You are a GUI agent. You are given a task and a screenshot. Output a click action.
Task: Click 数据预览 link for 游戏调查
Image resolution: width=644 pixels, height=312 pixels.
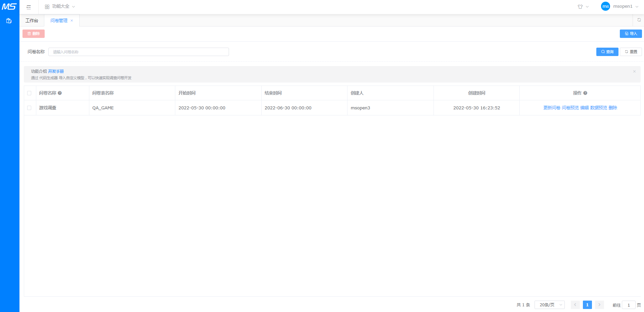pos(598,108)
